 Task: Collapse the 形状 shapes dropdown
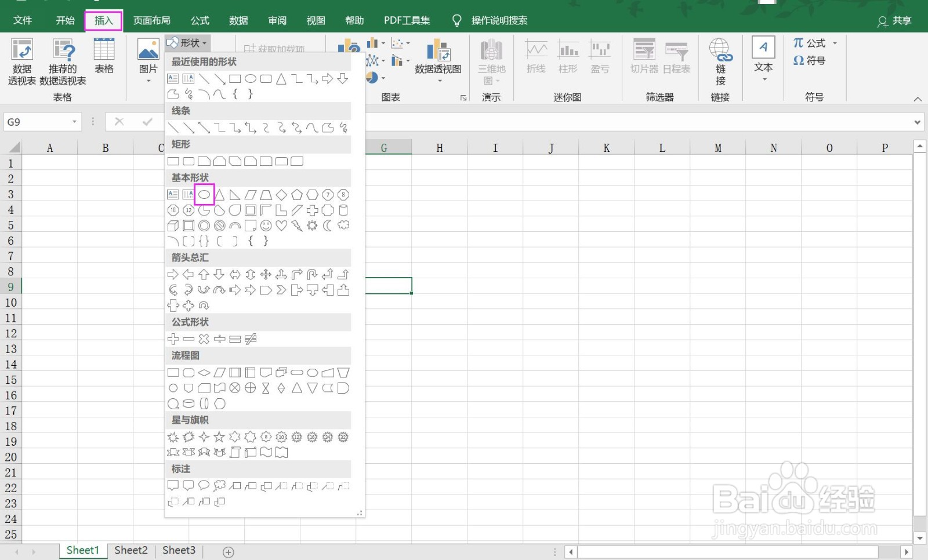(x=187, y=43)
